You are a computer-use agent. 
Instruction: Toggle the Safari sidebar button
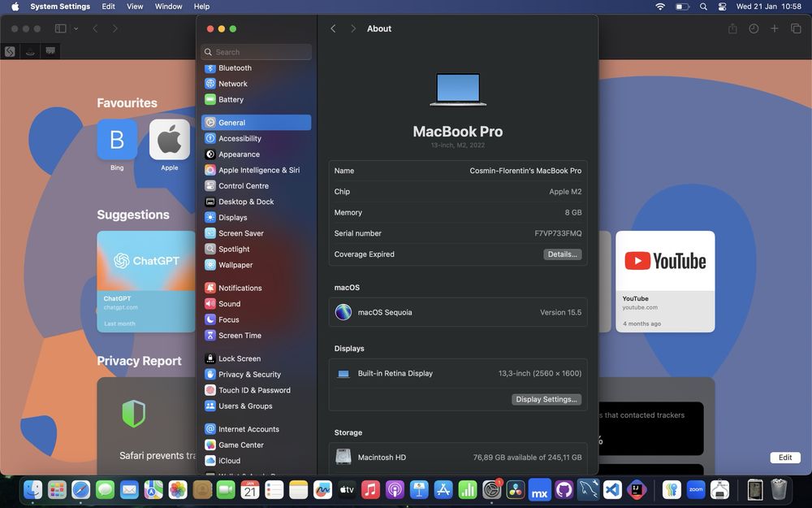pyautogui.click(x=61, y=28)
